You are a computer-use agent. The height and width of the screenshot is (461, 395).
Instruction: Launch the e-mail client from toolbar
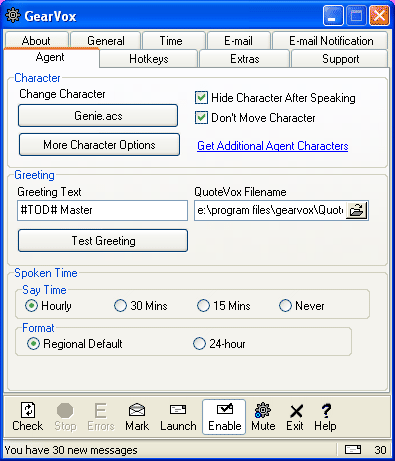(x=178, y=417)
